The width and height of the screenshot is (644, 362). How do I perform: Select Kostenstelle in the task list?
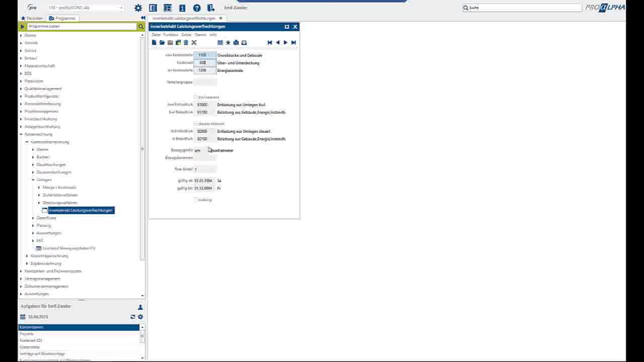coord(78,347)
